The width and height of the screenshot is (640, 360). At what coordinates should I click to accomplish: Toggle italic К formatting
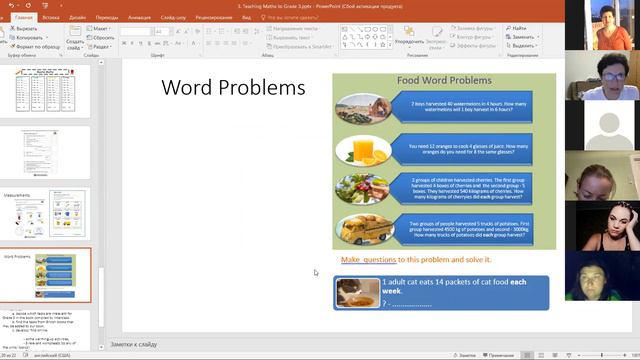point(132,43)
